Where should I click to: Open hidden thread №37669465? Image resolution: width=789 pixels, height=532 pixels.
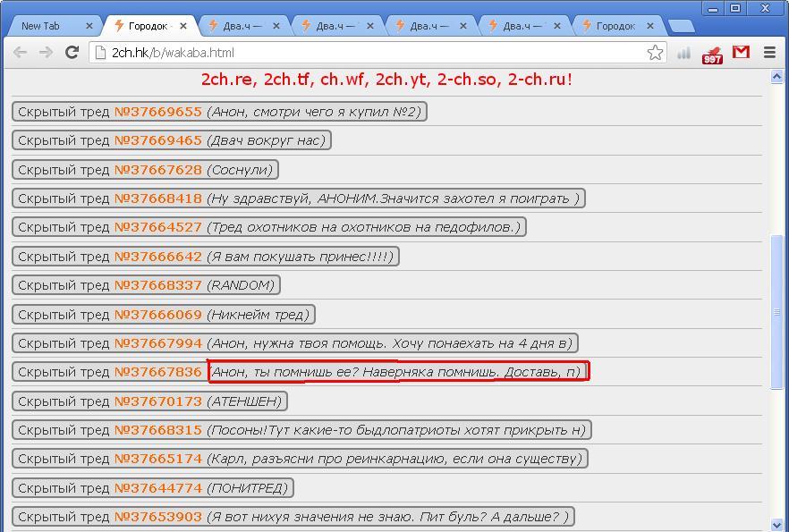157,140
